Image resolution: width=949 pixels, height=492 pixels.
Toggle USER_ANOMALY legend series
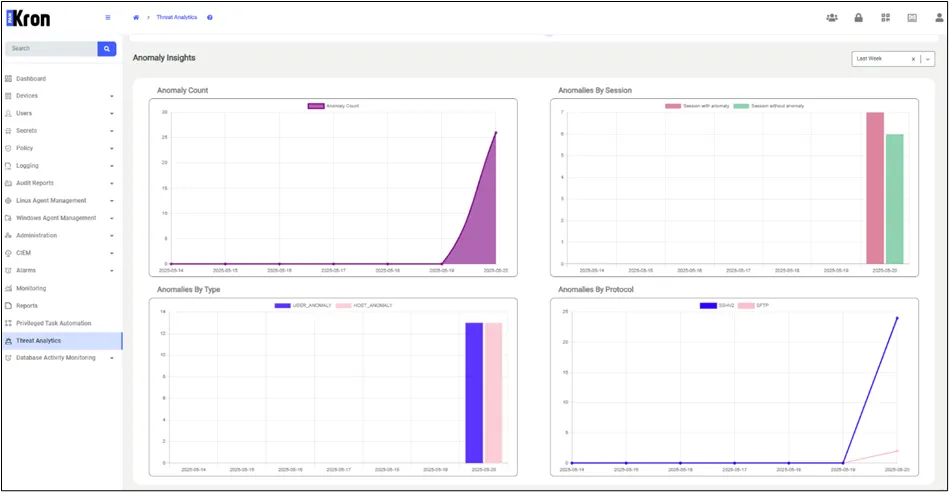[x=303, y=306]
